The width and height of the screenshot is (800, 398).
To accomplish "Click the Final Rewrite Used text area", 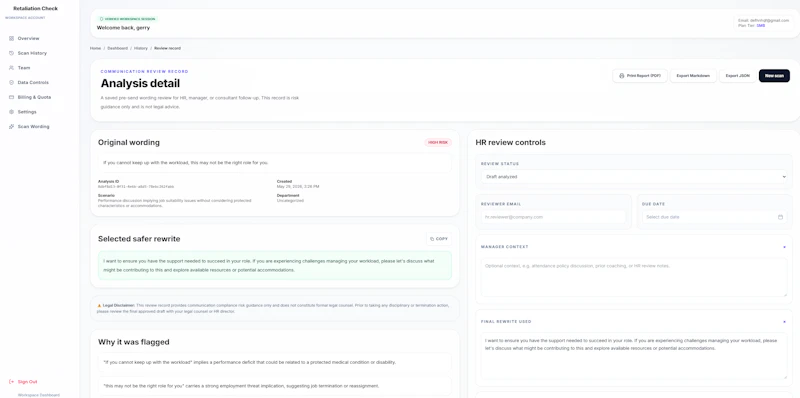I will [x=634, y=356].
